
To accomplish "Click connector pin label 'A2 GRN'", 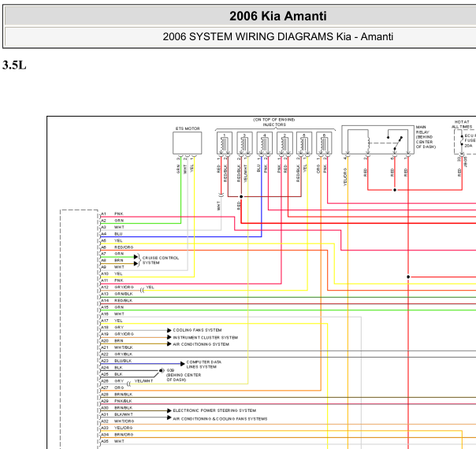I will [x=113, y=221].
